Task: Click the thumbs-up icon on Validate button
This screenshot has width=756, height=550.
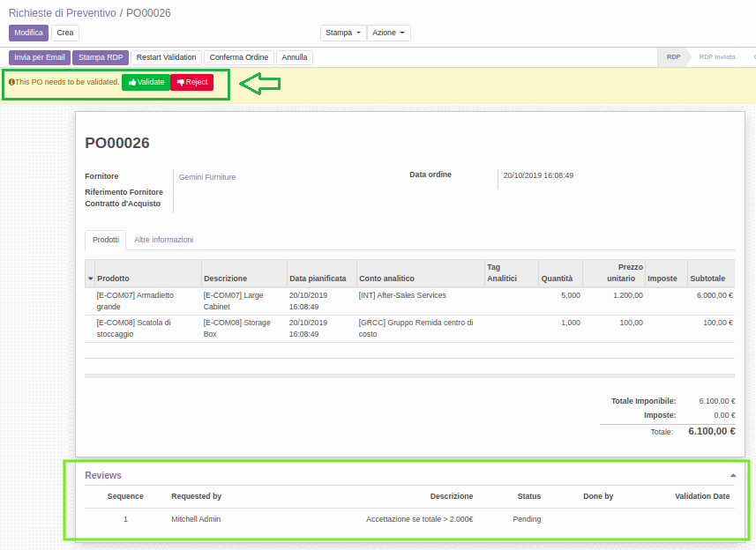Action: pyautogui.click(x=134, y=81)
